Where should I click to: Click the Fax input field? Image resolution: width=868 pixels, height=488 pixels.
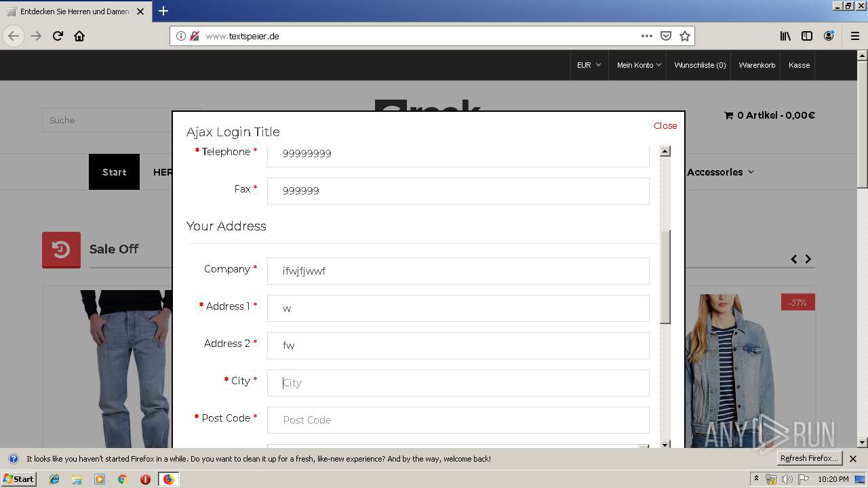[x=458, y=190]
